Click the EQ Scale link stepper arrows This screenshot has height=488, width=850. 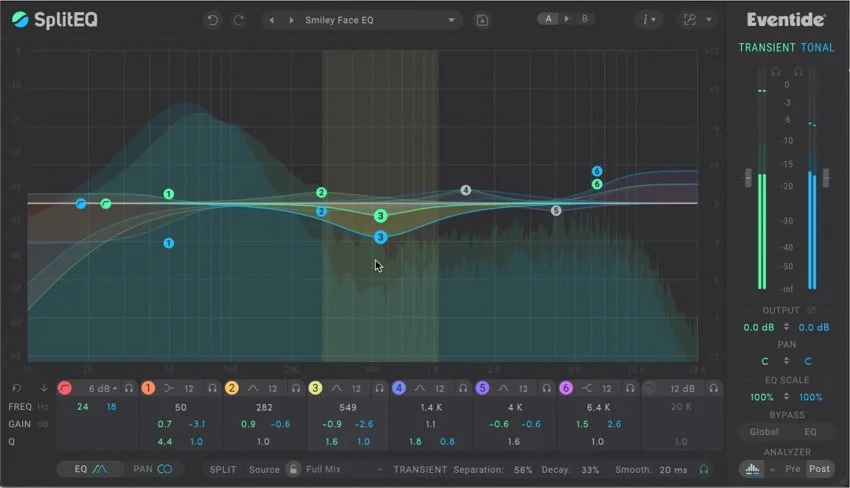(787, 396)
